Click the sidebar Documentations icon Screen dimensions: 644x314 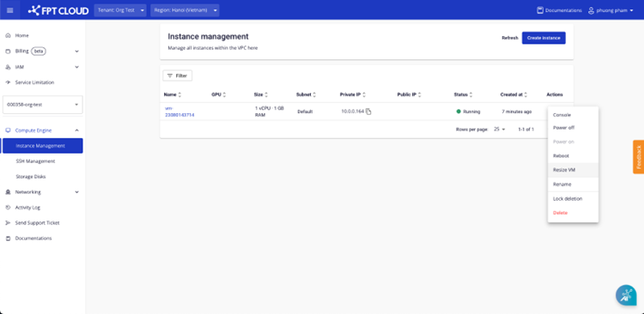tap(8, 239)
